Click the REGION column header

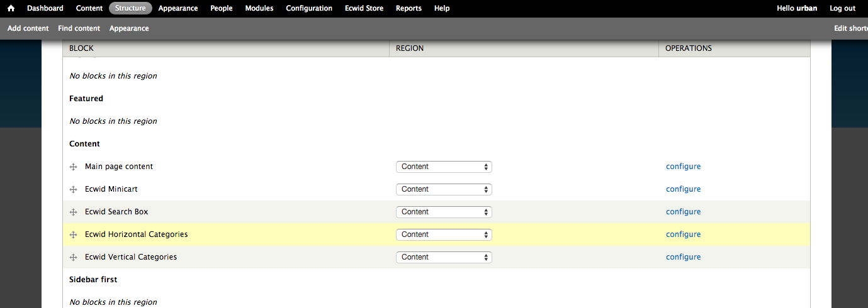point(410,48)
